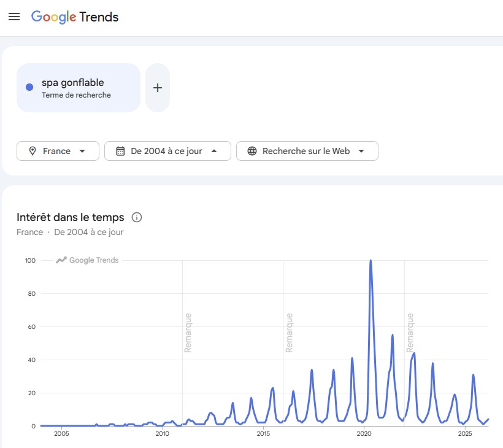Click the blue dot beside spa gonflable
The height and width of the screenshot is (448, 503).
[29, 87]
